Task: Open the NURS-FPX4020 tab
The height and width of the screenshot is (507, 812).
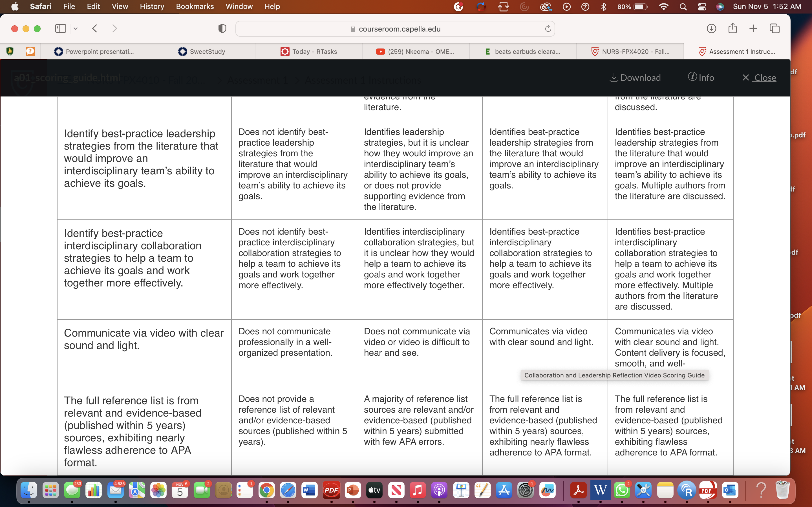Action: click(x=630, y=51)
